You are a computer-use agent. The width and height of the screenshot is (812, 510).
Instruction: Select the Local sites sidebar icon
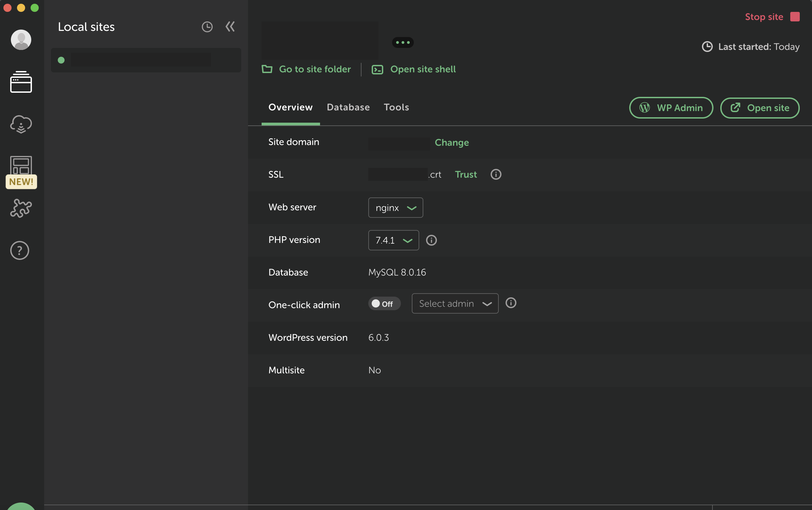21,82
